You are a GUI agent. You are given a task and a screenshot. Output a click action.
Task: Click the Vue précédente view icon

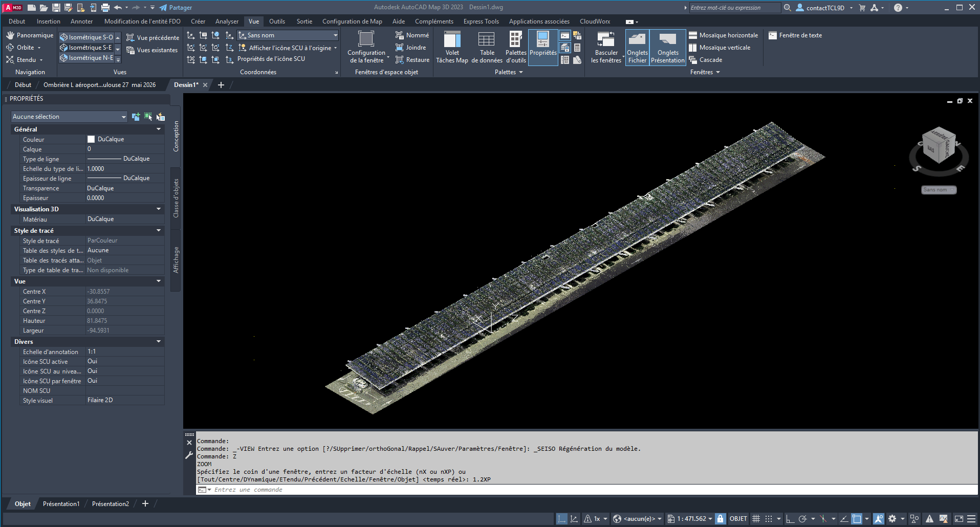(x=130, y=38)
